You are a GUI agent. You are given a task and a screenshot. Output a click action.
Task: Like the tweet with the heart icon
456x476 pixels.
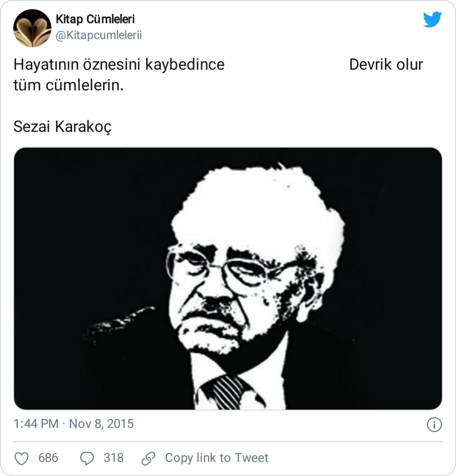tap(22, 458)
